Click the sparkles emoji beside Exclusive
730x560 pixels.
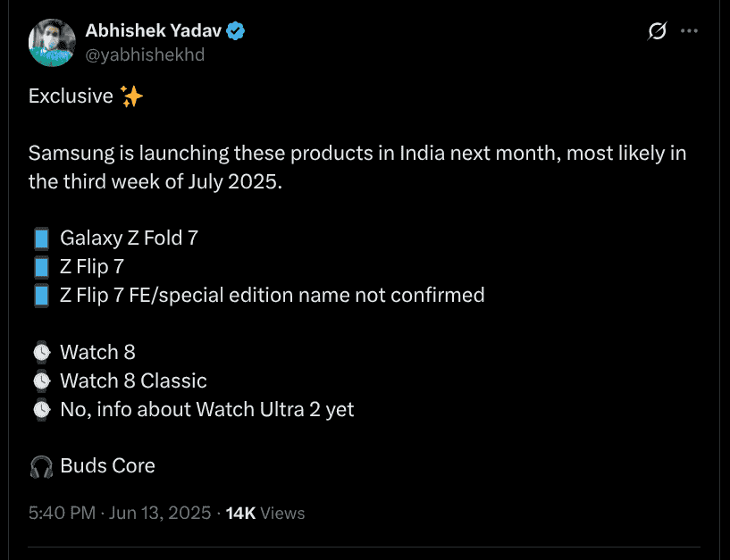point(131,96)
